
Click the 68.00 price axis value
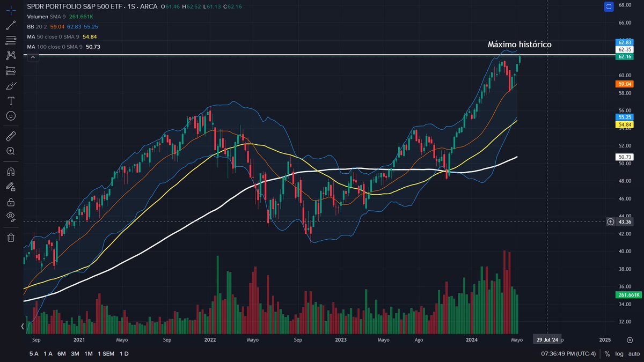(625, 5)
